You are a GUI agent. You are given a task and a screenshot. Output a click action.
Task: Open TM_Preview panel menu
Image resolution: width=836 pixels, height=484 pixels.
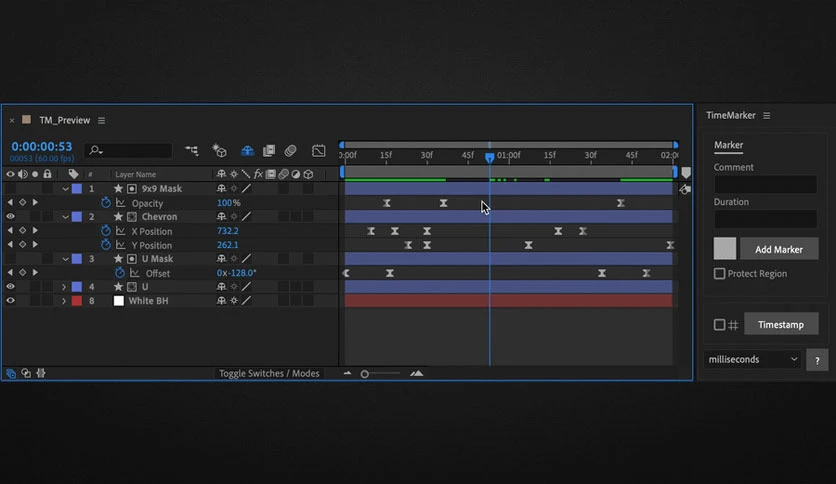coord(101,120)
